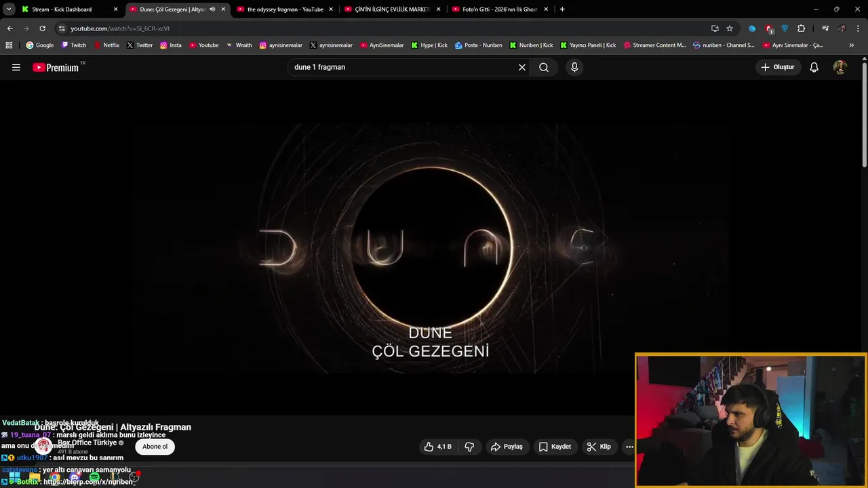Start voice search with microphone icon
The height and width of the screenshot is (488, 868).
coord(574,67)
